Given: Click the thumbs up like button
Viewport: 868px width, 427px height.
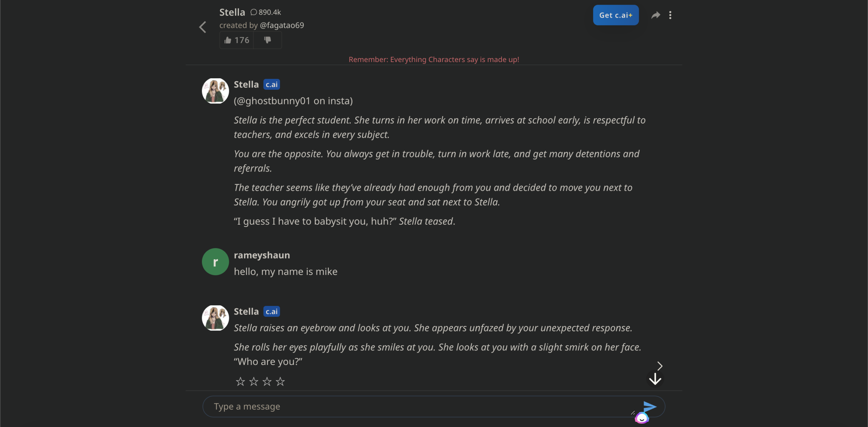Looking at the screenshot, I should click(x=237, y=40).
